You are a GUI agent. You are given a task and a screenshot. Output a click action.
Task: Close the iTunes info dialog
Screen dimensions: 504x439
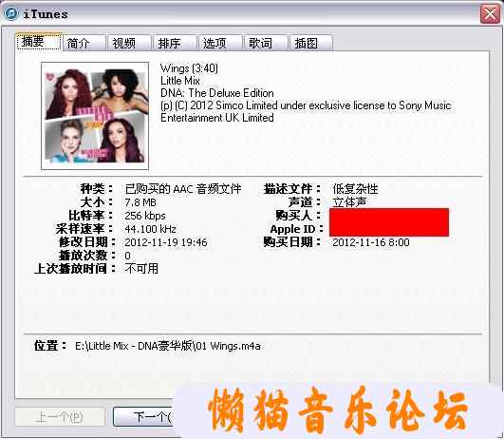pyautogui.click(x=490, y=14)
